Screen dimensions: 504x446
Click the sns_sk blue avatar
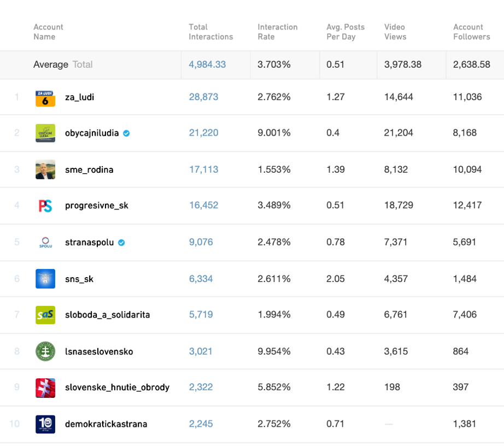(x=45, y=279)
